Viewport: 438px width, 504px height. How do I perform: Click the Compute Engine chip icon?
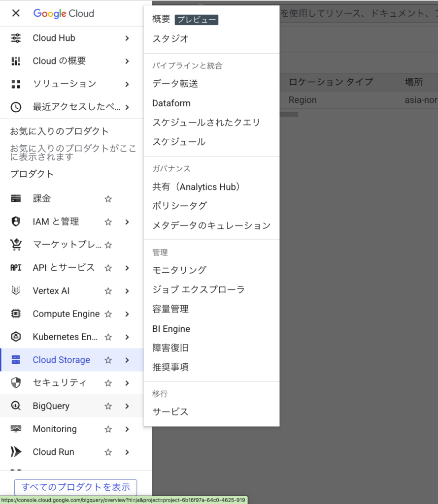[16, 314]
